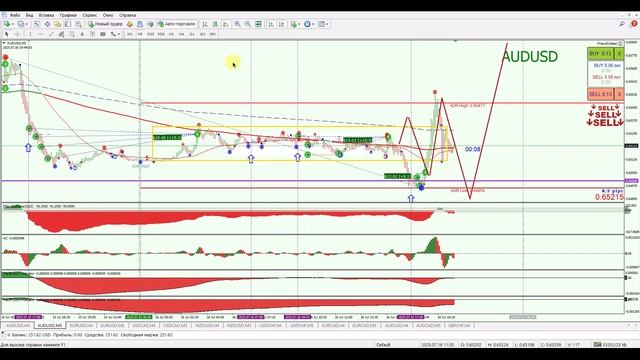Click the new chart toolbar icon

(7, 24)
